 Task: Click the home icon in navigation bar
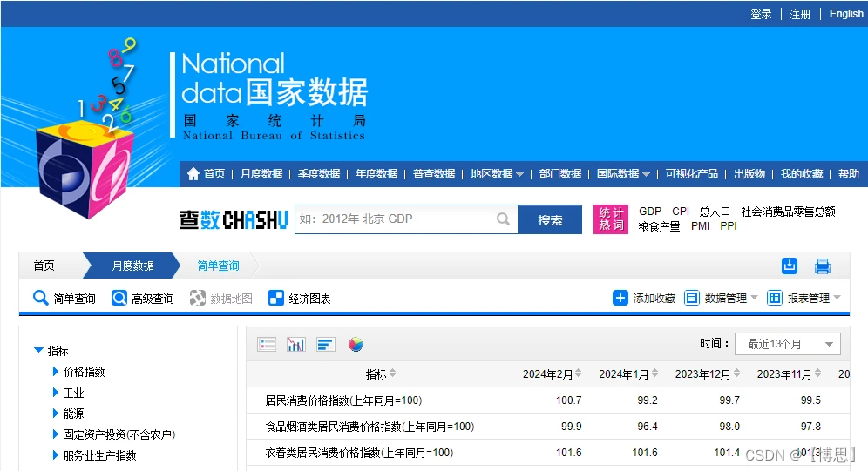(x=193, y=173)
